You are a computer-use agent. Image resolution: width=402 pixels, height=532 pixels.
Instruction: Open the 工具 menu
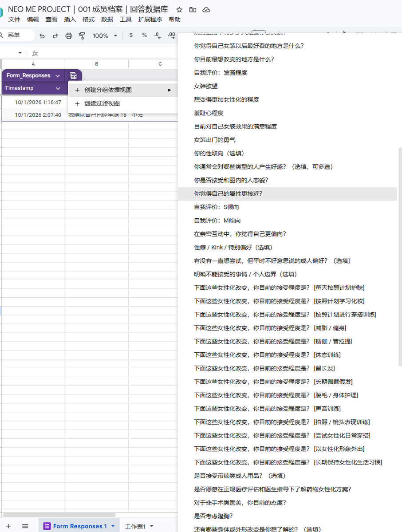tap(126, 20)
